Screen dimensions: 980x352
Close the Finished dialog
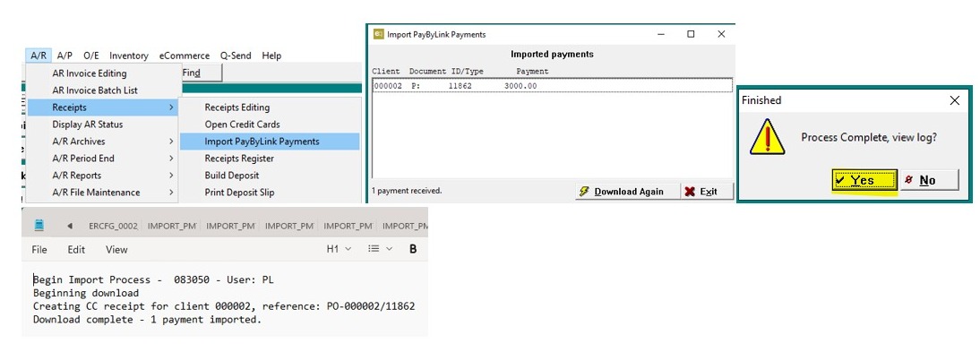click(x=954, y=100)
